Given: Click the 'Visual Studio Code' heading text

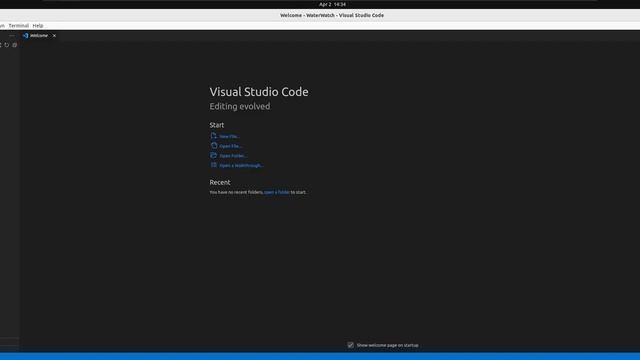Looking at the screenshot, I should [x=259, y=92].
